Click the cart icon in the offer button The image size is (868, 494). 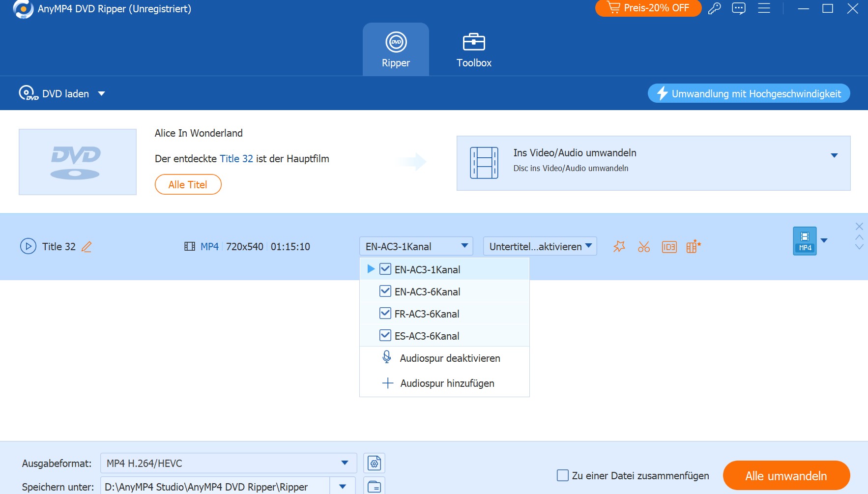click(614, 7)
